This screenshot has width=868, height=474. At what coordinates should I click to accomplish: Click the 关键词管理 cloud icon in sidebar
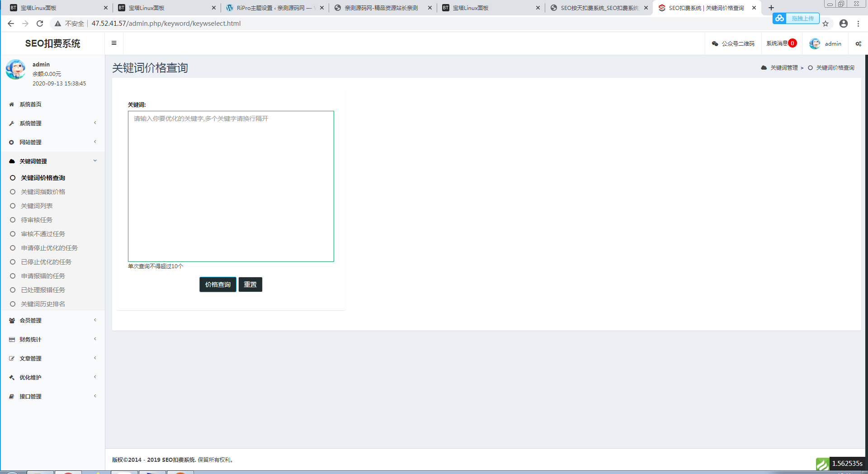pyautogui.click(x=12, y=161)
